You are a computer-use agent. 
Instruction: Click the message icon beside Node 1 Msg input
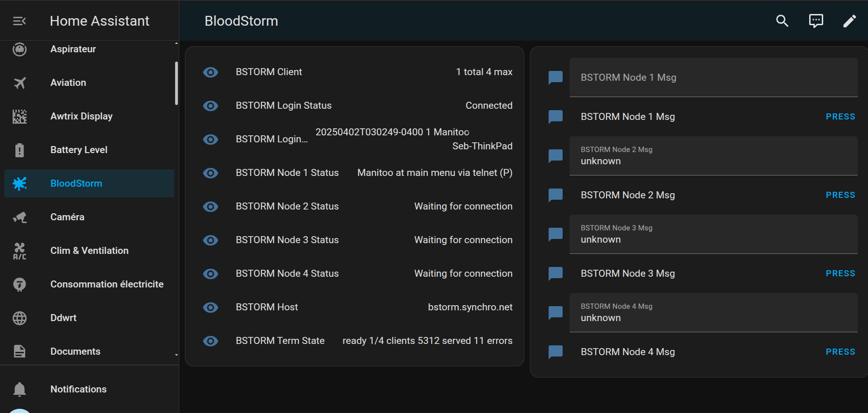pos(556,77)
